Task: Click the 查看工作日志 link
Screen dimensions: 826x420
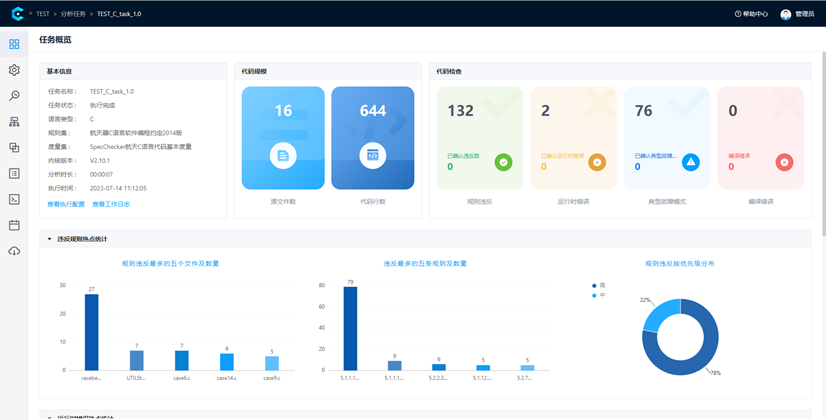Action: click(x=111, y=204)
